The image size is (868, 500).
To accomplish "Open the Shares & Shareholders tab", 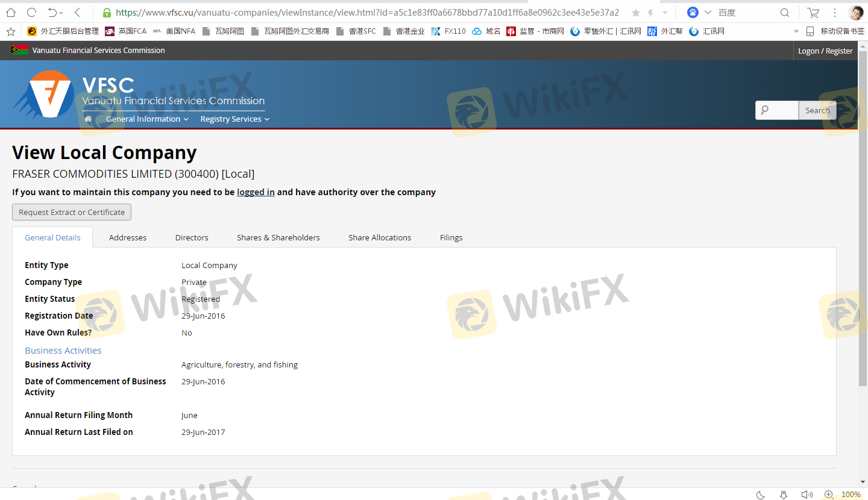I will click(278, 237).
